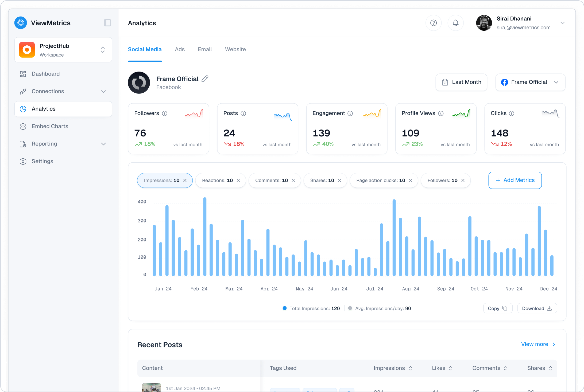Click the Embed Charts sidebar icon
584x392 pixels.
tap(23, 126)
